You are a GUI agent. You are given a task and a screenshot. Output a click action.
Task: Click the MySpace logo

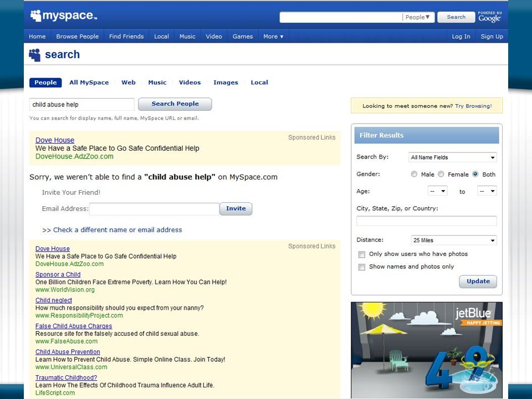pyautogui.click(x=63, y=16)
